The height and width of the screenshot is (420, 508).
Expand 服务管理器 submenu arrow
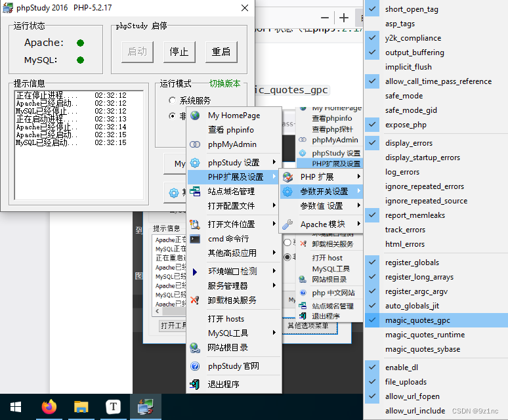click(274, 285)
